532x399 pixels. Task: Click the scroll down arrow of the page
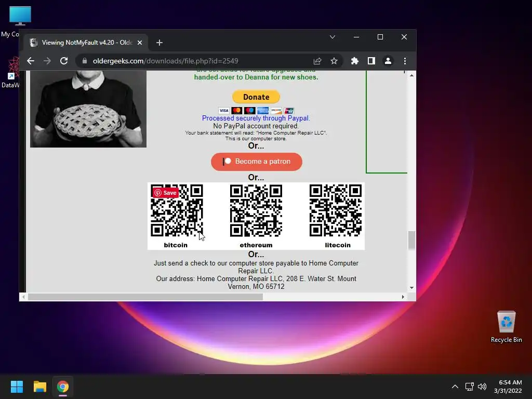coord(411,288)
